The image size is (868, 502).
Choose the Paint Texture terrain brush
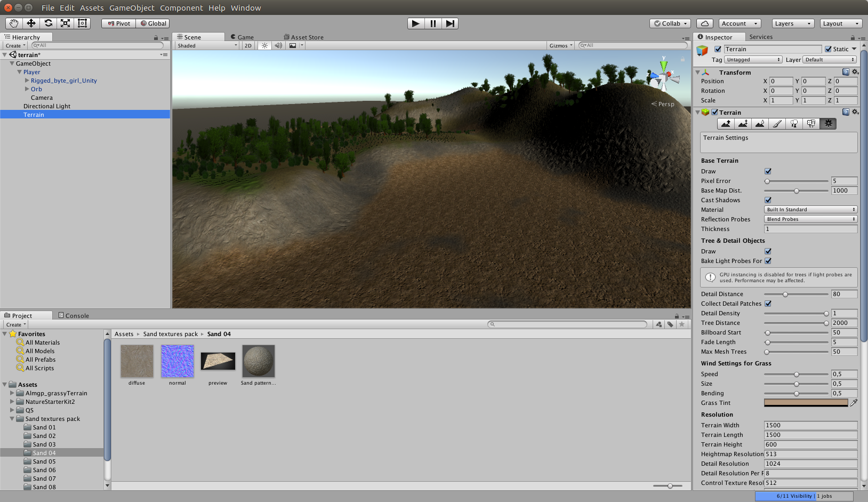(777, 124)
